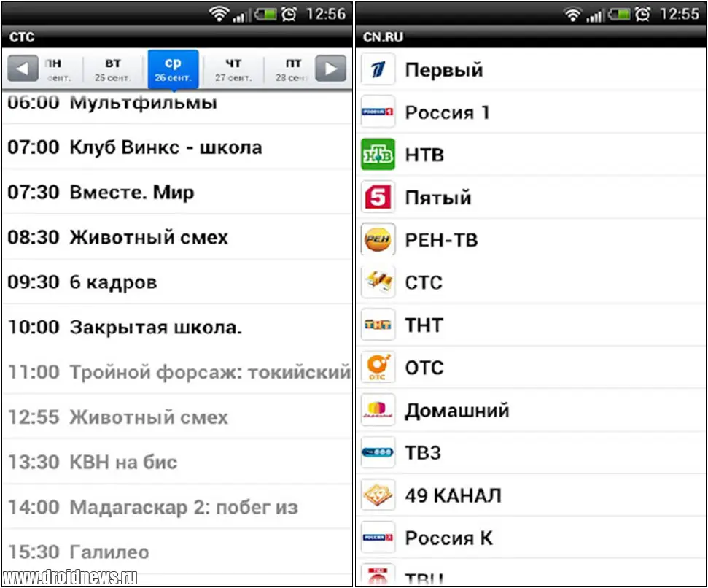Viewport: 708px width, 588px height.
Task: Open the 10:00 Закрытая школа program
Action: click(177, 327)
